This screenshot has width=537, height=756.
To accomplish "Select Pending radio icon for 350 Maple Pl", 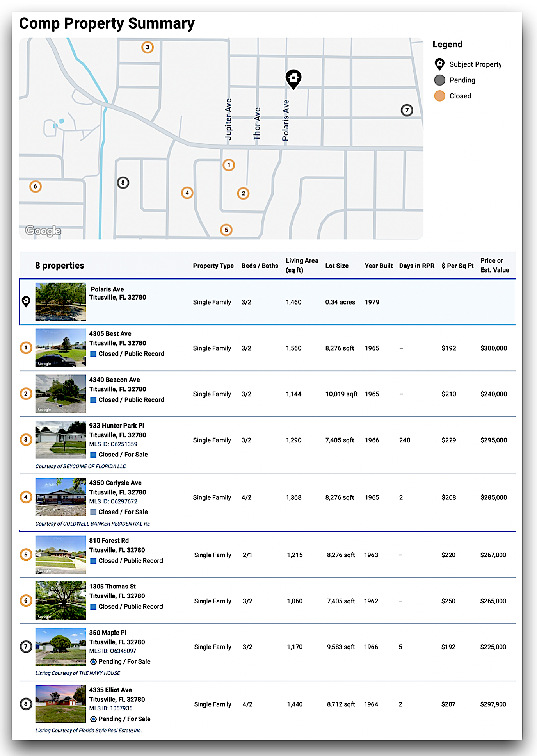I will click(93, 661).
